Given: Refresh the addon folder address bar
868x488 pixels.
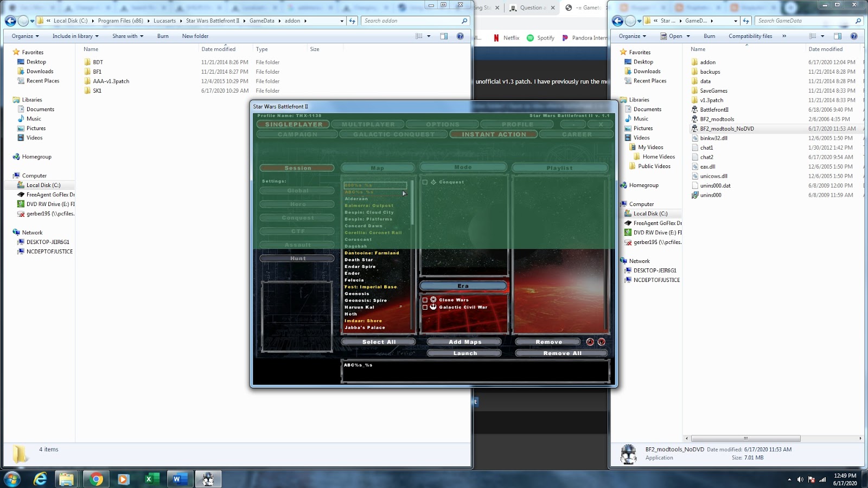Looking at the screenshot, I should [x=352, y=21].
